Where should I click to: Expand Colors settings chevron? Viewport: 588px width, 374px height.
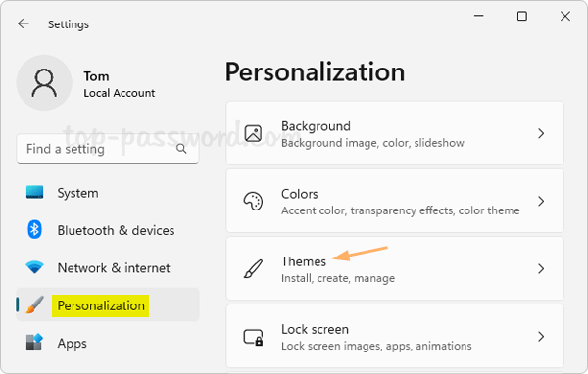(x=541, y=202)
